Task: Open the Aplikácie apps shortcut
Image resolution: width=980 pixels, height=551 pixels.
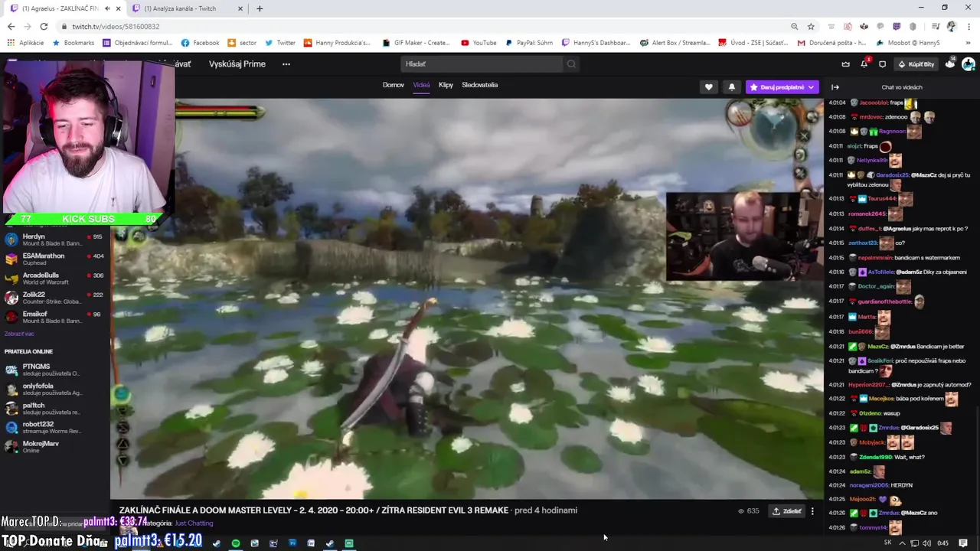Action: click(25, 43)
